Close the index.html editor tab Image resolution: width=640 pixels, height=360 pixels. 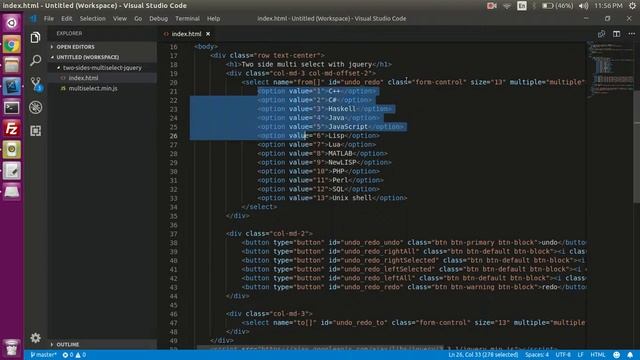pos(208,34)
